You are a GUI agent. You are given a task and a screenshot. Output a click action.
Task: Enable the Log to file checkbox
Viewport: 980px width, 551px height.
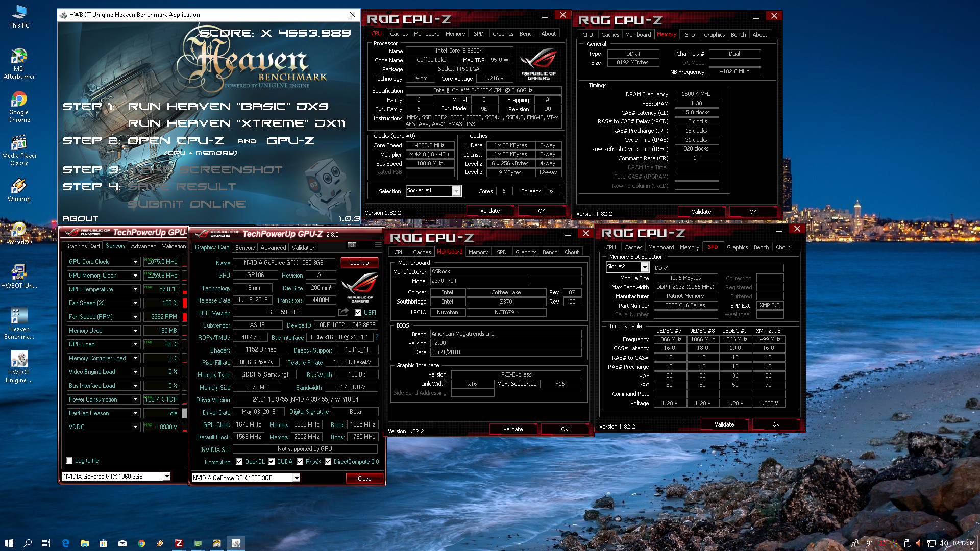point(69,461)
